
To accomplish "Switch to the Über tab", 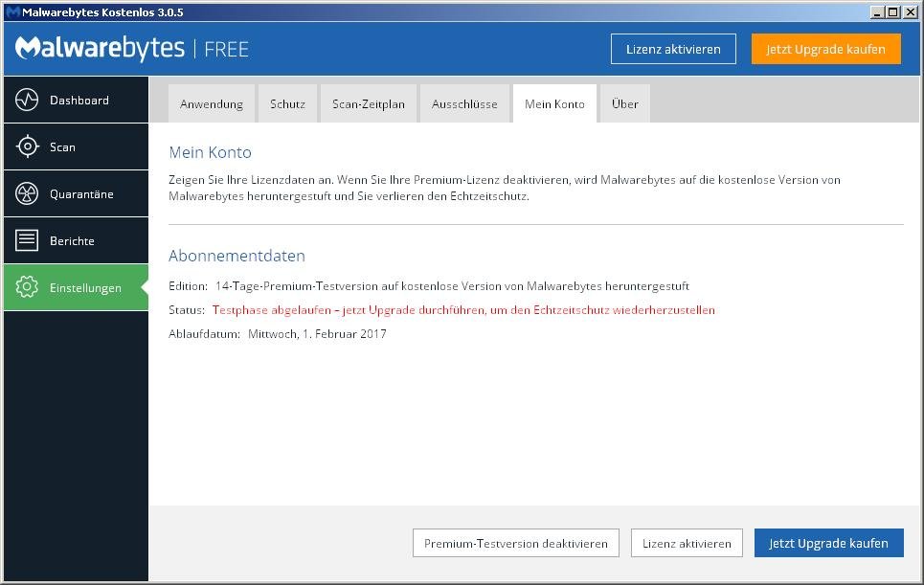I will (x=624, y=103).
